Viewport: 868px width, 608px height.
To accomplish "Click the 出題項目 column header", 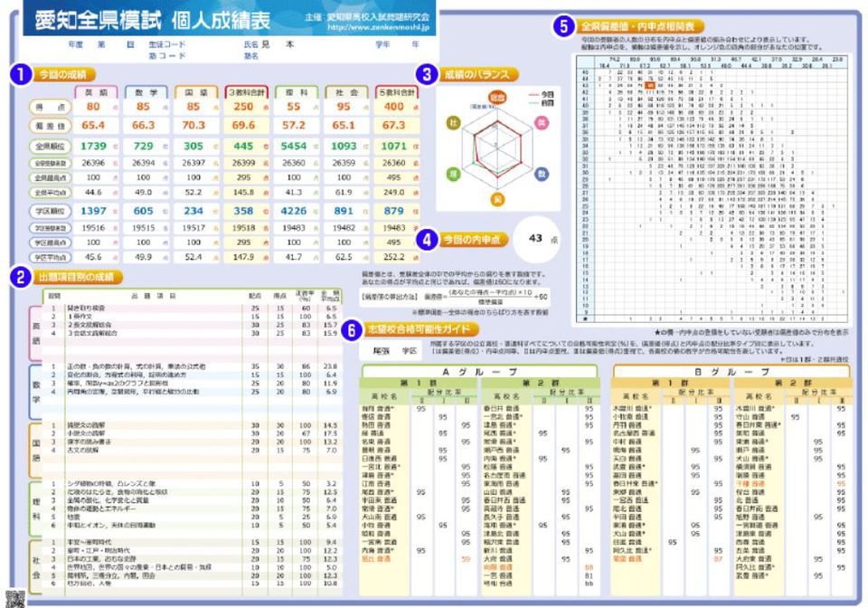I will click(x=154, y=296).
